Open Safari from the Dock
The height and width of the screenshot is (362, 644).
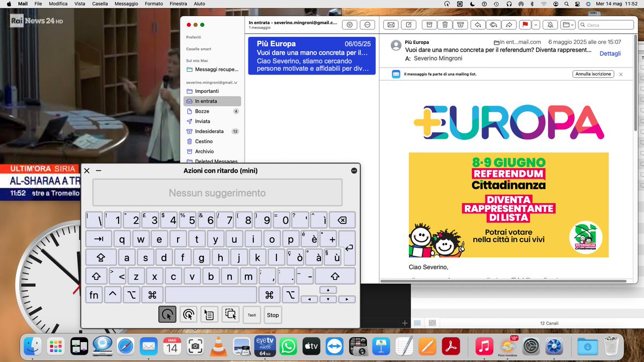pos(125,346)
